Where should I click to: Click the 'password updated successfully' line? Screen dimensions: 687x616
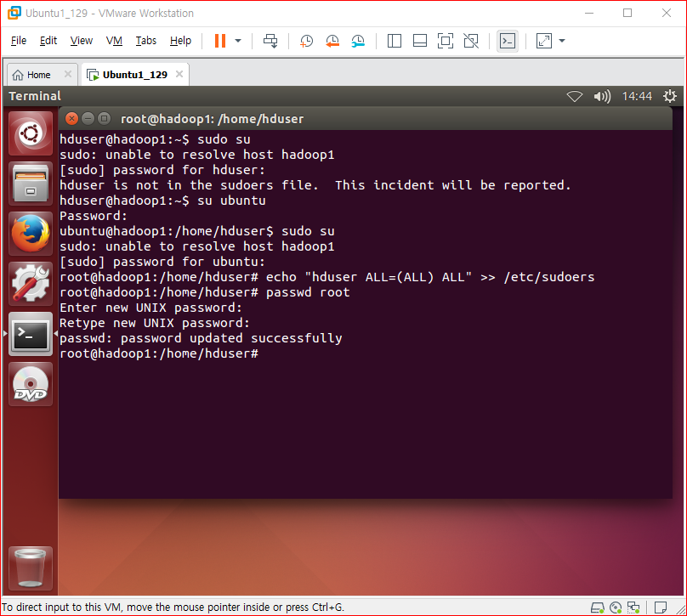(201, 338)
